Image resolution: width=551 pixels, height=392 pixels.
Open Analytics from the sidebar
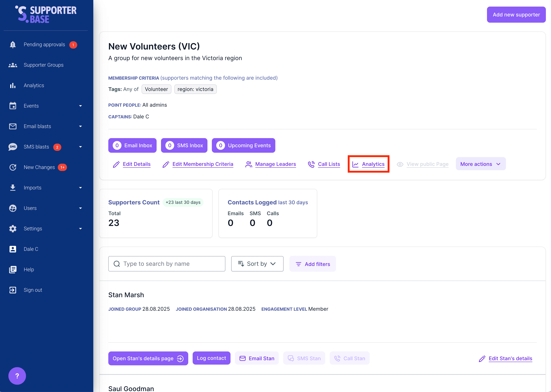pyautogui.click(x=34, y=85)
